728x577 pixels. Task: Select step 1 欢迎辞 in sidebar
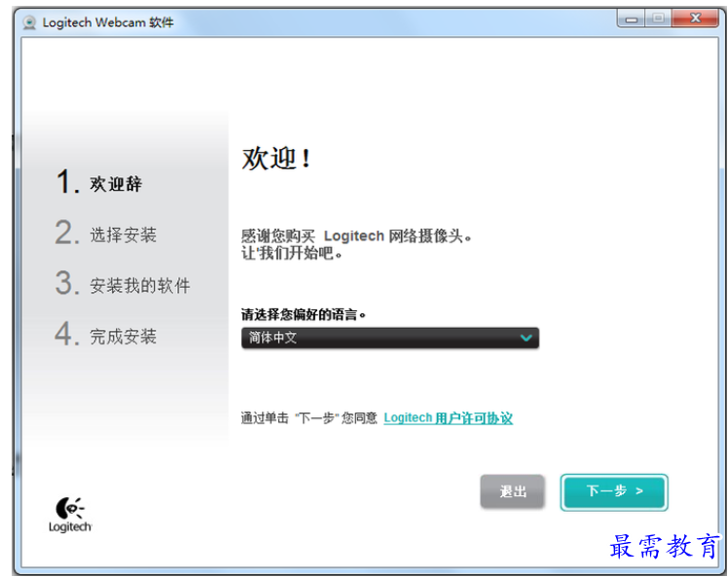coord(99,182)
